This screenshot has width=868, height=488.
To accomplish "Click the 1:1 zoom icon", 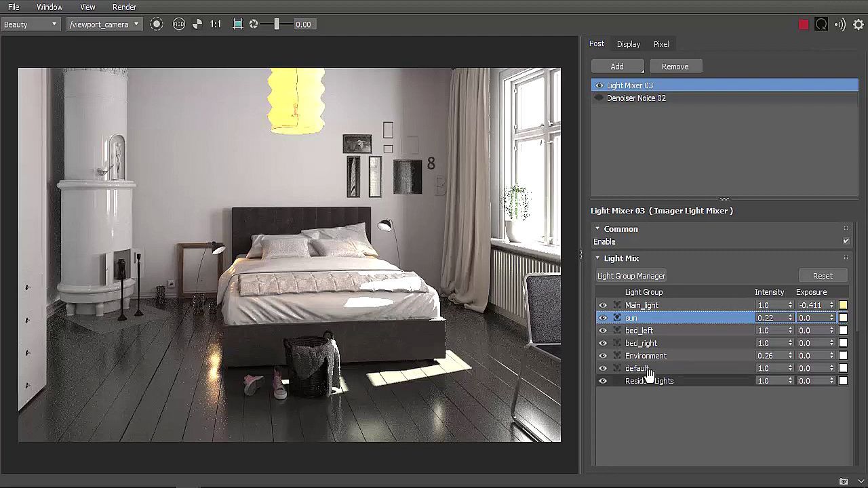I will [x=216, y=24].
